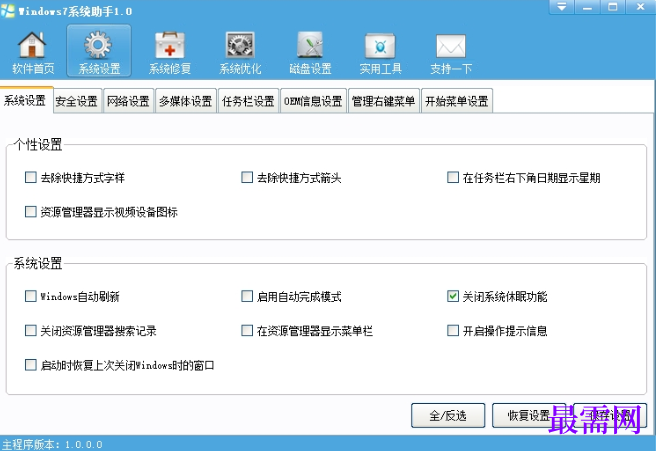This screenshot has height=451, width=660.
Task: Enable 去除快捷方式字样 checkbox
Action: pyautogui.click(x=31, y=177)
